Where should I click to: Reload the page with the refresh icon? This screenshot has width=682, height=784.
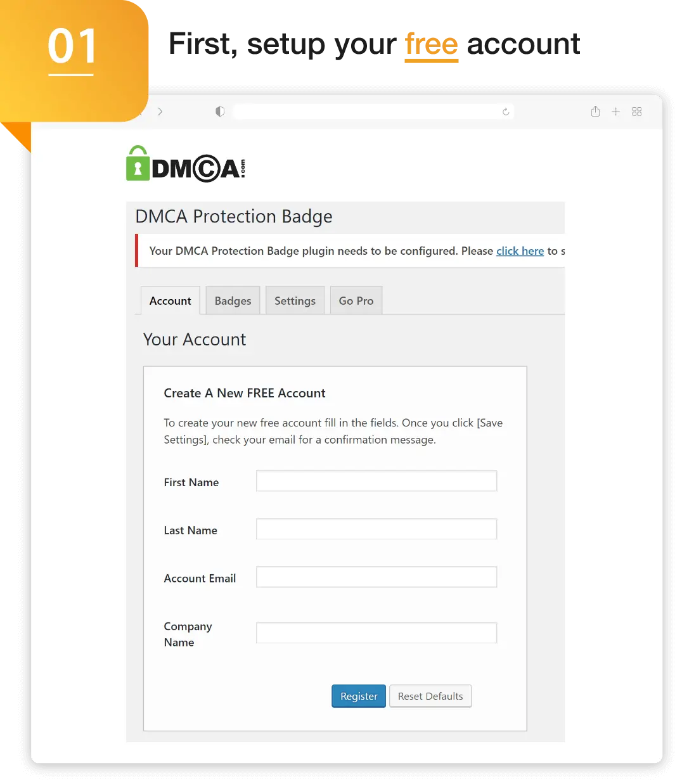pyautogui.click(x=506, y=112)
